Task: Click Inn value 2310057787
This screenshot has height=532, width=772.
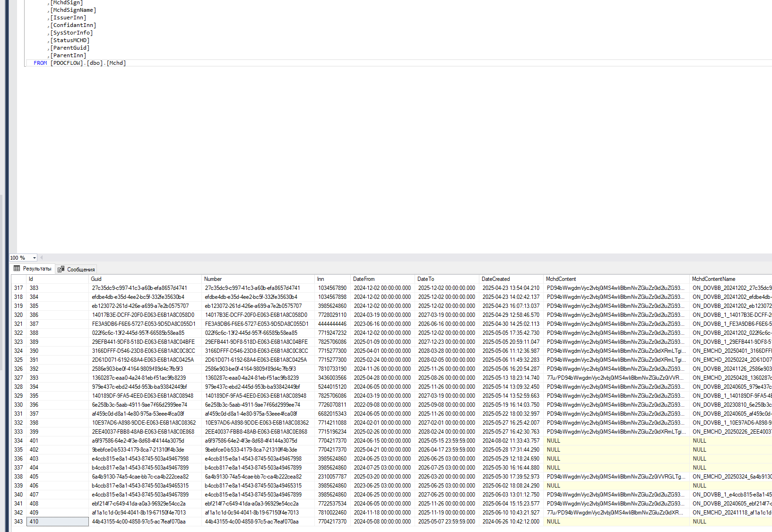Action: coord(333,477)
